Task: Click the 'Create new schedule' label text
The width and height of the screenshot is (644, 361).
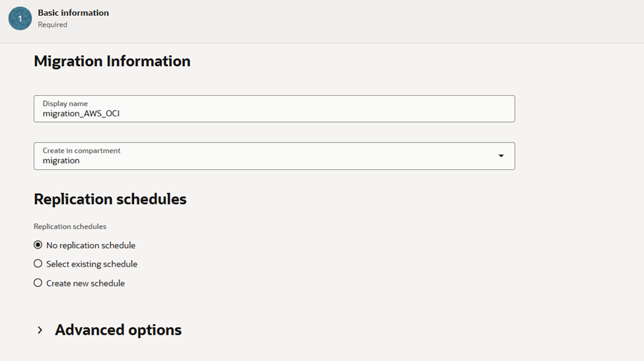Action: coord(85,283)
